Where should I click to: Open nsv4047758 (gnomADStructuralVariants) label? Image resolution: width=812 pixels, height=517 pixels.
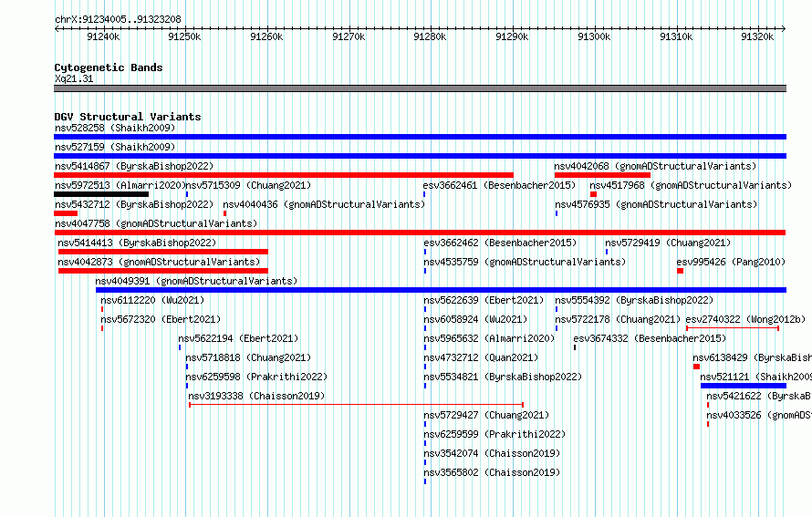tap(156, 223)
